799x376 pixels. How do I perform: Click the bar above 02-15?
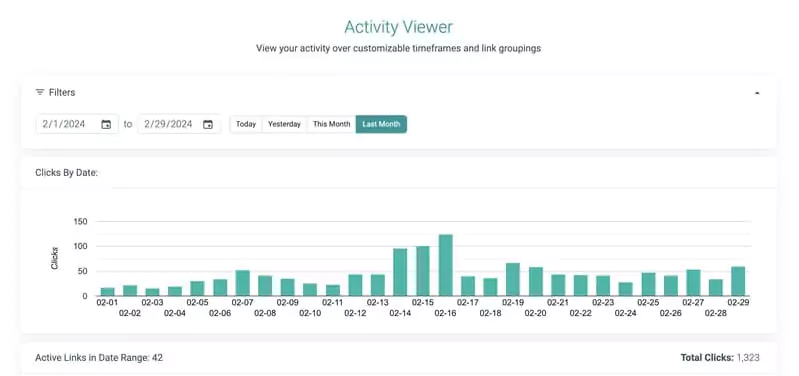tap(423, 271)
